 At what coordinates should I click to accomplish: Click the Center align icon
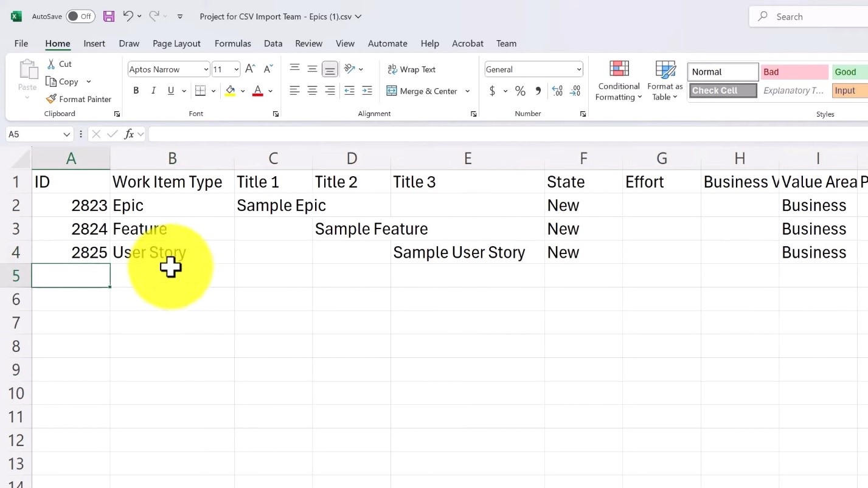pyautogui.click(x=312, y=91)
